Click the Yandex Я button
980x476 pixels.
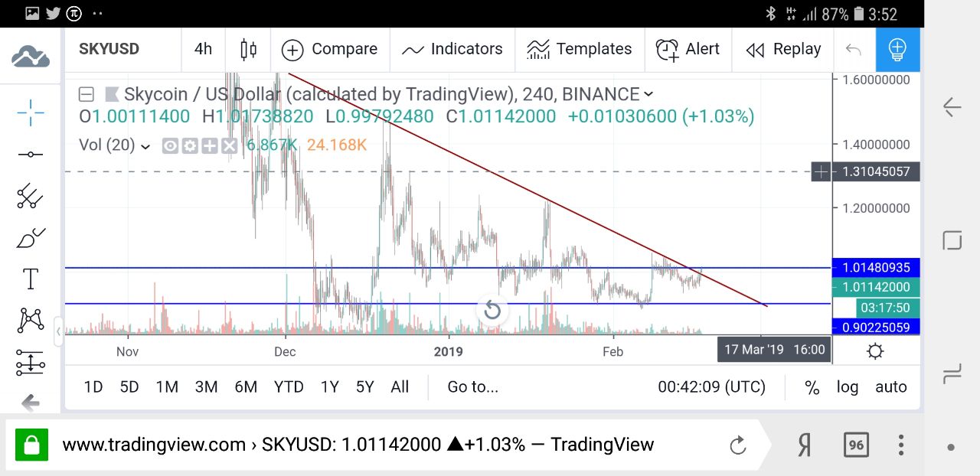pyautogui.click(x=805, y=445)
